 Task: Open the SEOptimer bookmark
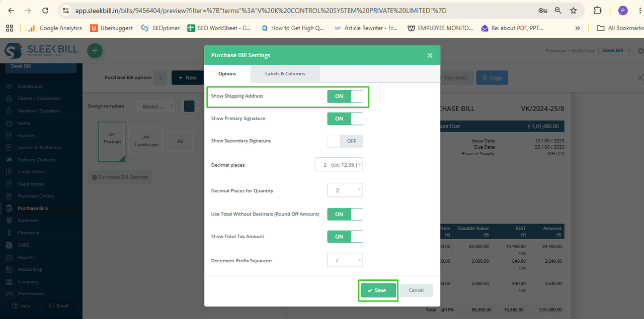point(160,28)
